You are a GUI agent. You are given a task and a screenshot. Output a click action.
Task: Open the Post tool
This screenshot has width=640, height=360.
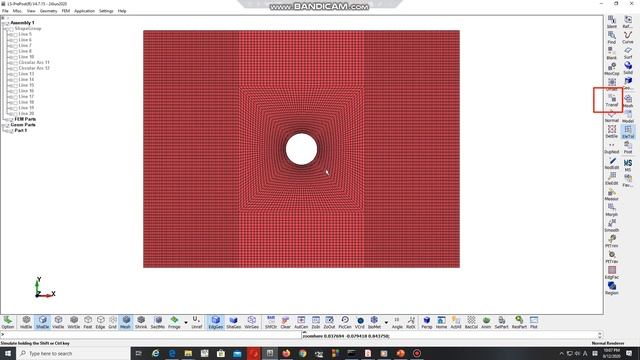tap(628, 148)
